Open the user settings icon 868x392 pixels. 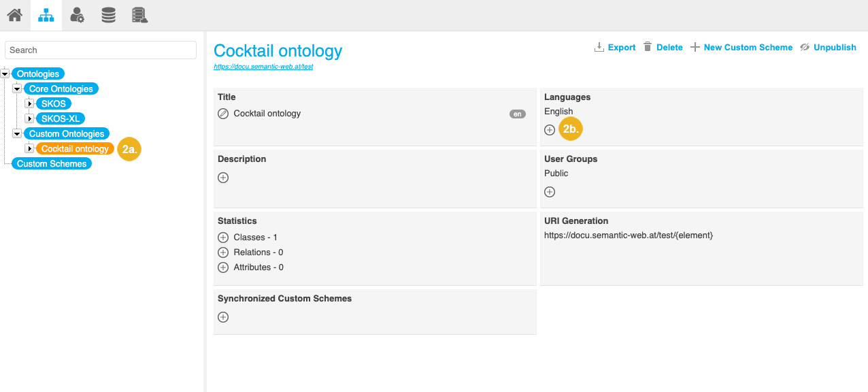(x=78, y=15)
